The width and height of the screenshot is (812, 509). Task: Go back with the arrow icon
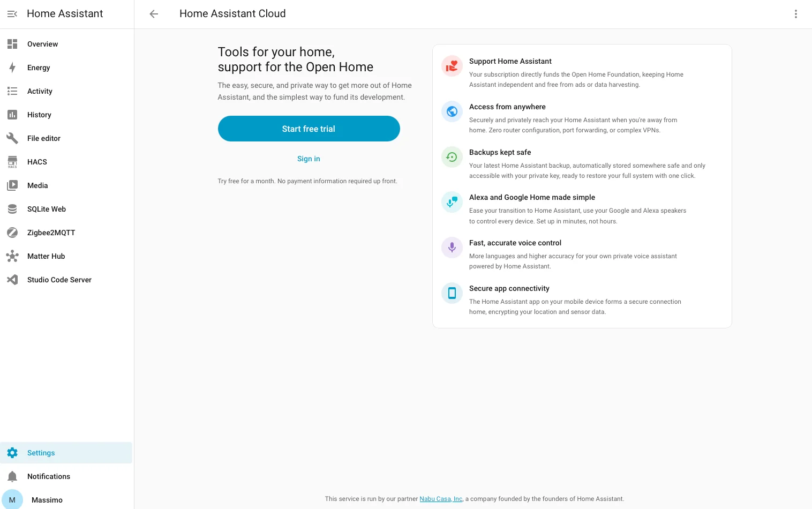pos(154,14)
